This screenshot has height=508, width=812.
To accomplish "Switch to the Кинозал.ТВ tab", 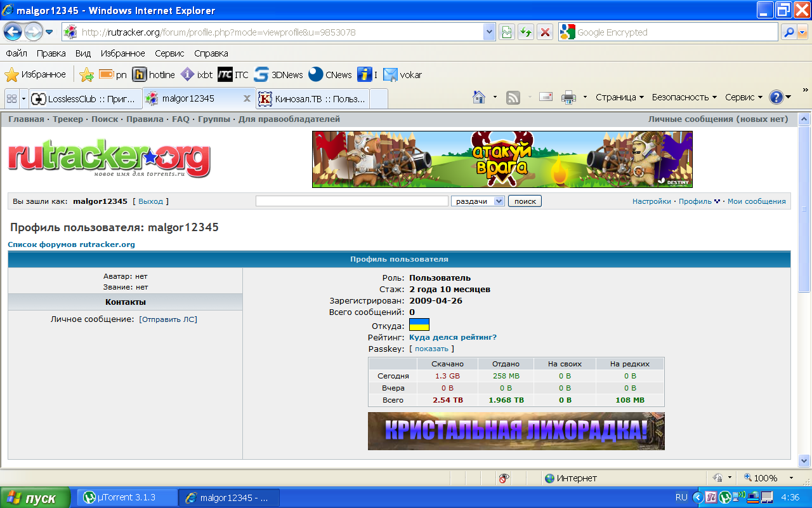I will coord(312,98).
